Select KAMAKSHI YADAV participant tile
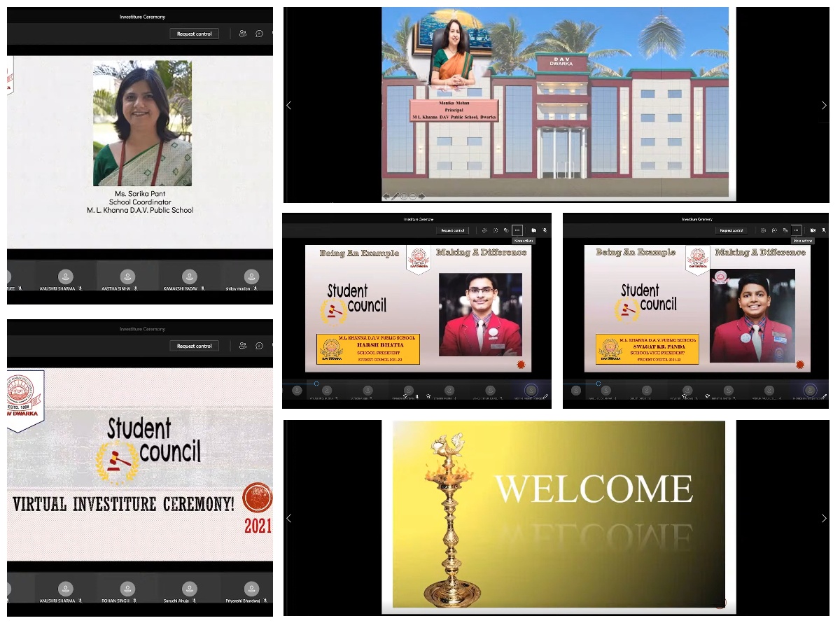 coord(189,279)
